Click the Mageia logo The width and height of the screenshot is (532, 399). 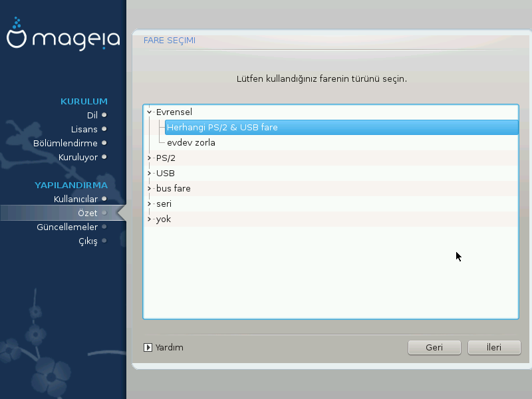[63, 37]
